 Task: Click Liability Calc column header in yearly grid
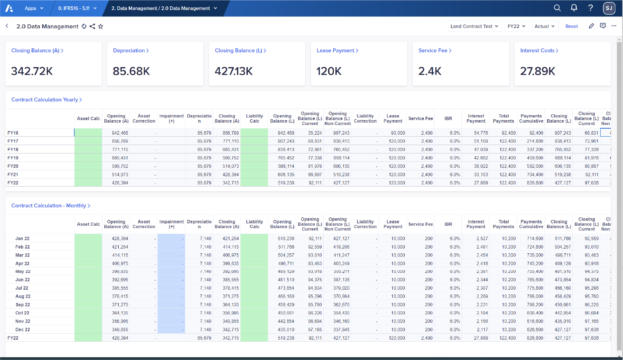coord(254,118)
